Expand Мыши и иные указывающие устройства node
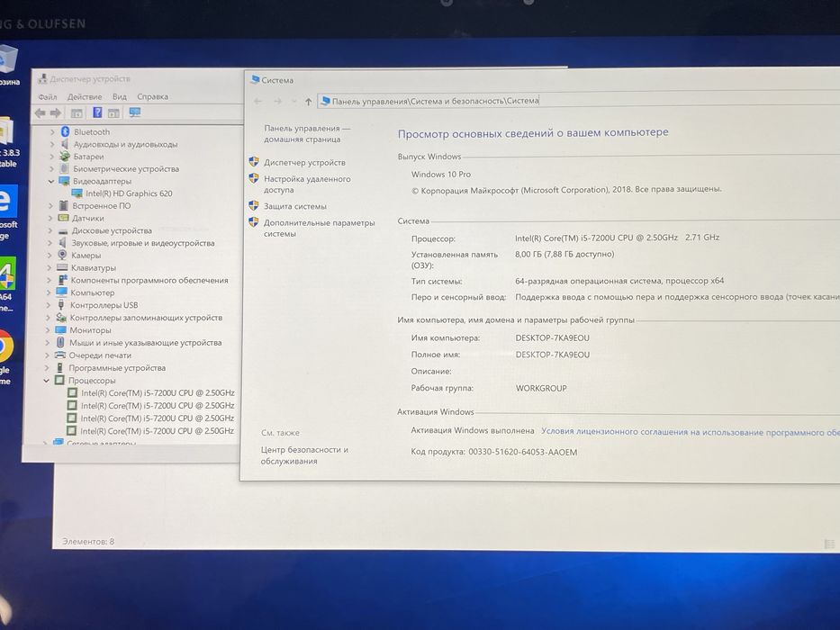 48,342
